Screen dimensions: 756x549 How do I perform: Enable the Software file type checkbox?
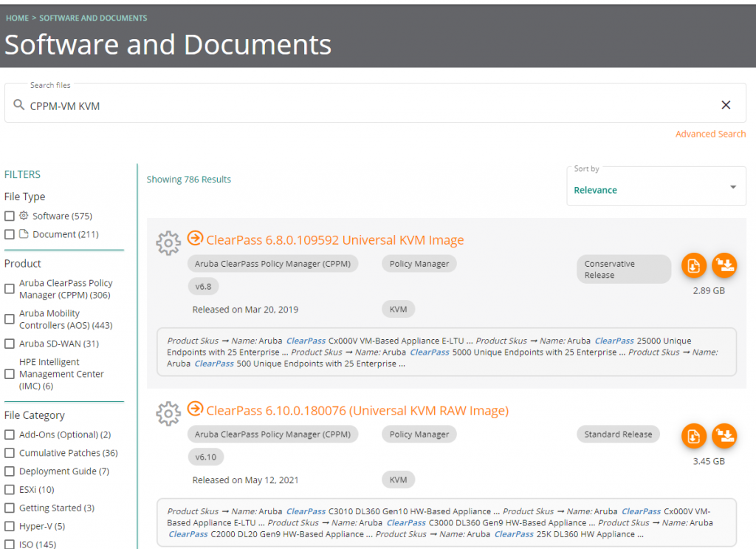tap(10, 216)
